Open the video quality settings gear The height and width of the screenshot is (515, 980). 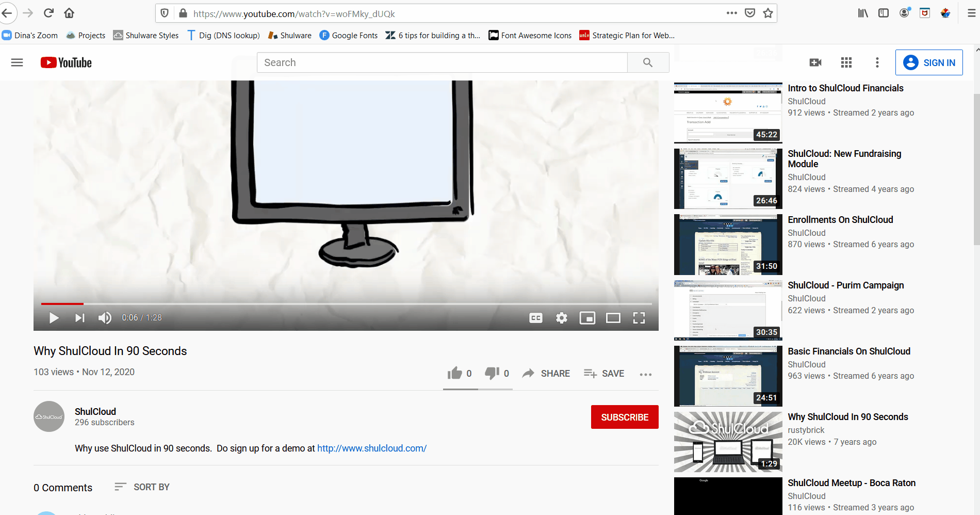coord(561,318)
